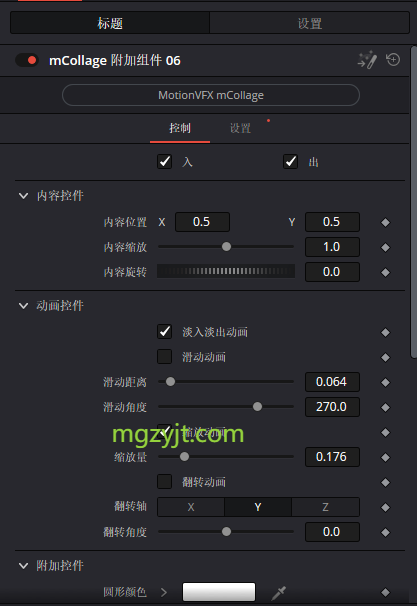Add keyframe for 内容旋转

(x=385, y=272)
